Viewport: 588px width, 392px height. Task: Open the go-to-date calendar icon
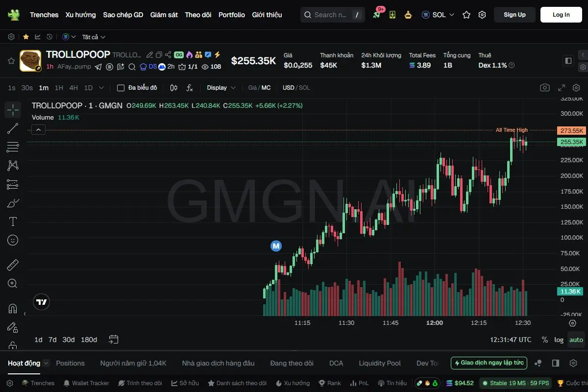[114, 340]
